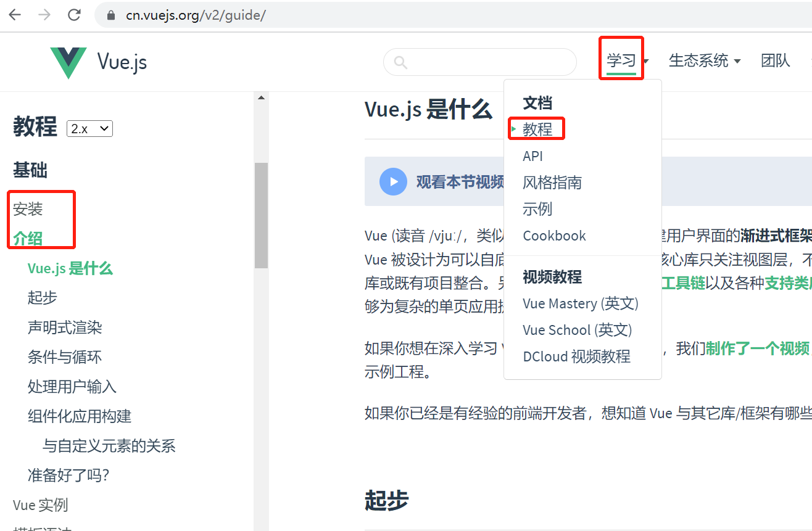This screenshot has width=812, height=531.
Task: Click the Vue.js 是什么 main heading
Action: point(428,109)
